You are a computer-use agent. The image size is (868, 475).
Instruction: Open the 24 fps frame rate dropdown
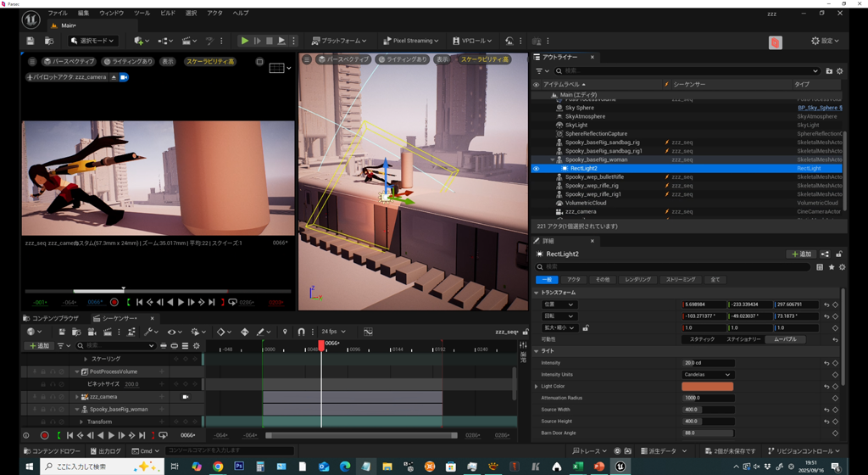pyautogui.click(x=334, y=332)
